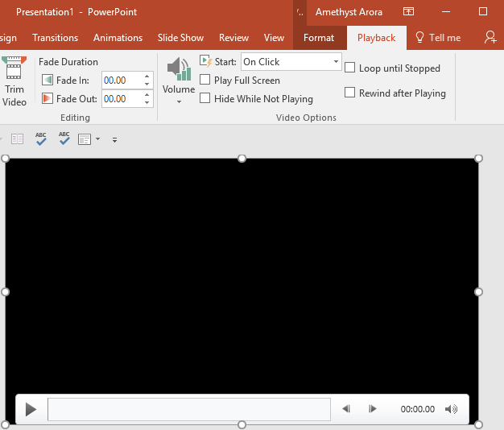Open the Volume menu
This screenshot has width=504, height=430.
pyautogui.click(x=179, y=81)
